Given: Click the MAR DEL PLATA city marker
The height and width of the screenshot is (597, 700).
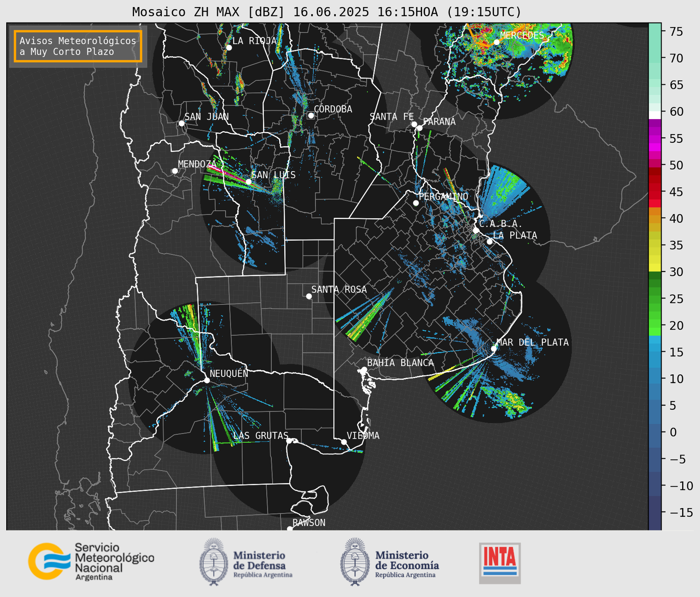Looking at the screenshot, I should (x=494, y=349).
